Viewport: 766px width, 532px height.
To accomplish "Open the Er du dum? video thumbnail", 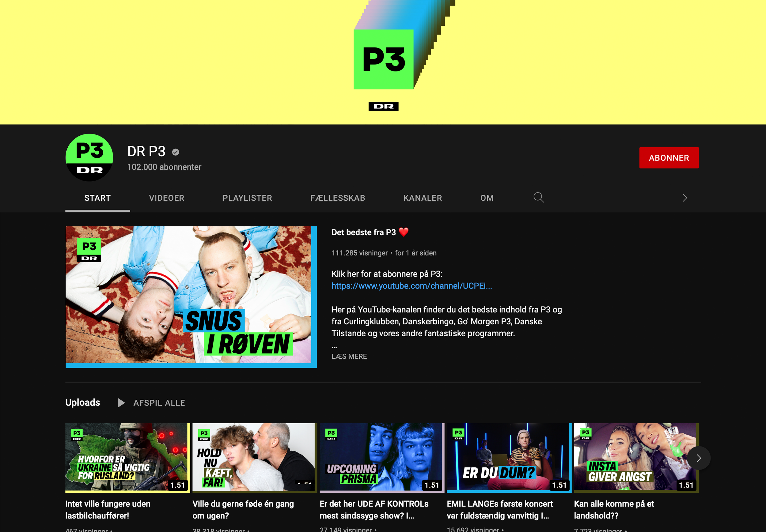I will click(509, 457).
